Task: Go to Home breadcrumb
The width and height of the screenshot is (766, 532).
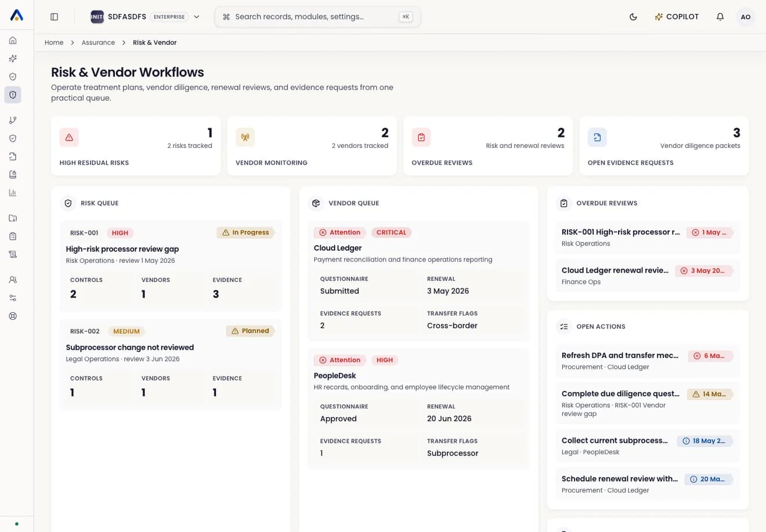Action: point(54,42)
